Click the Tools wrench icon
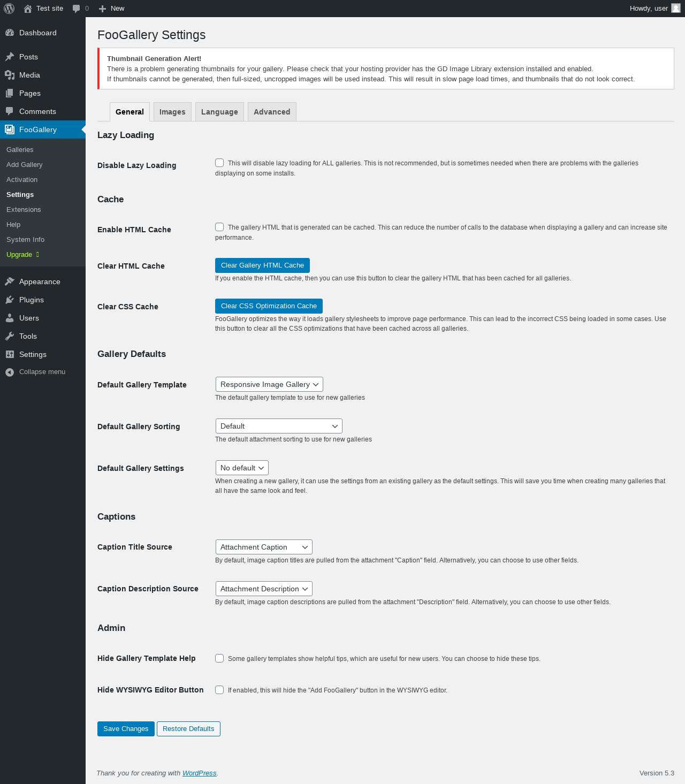The image size is (685, 784). point(10,336)
